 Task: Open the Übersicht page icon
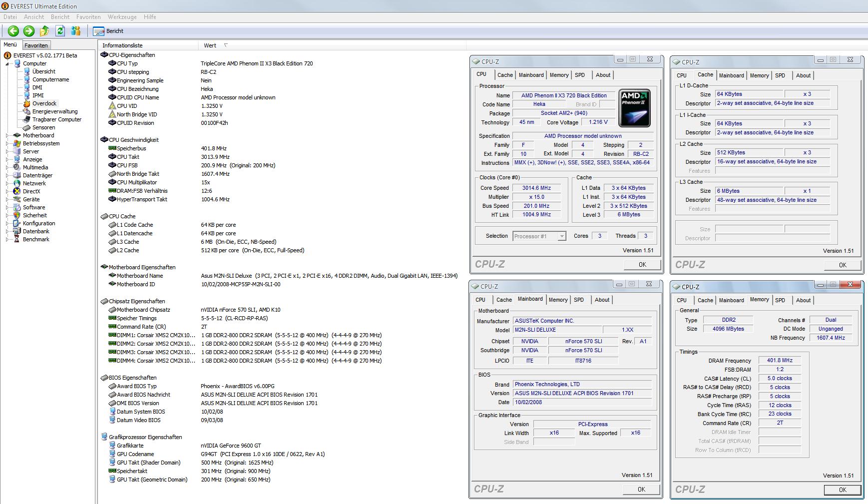pyautogui.click(x=27, y=71)
